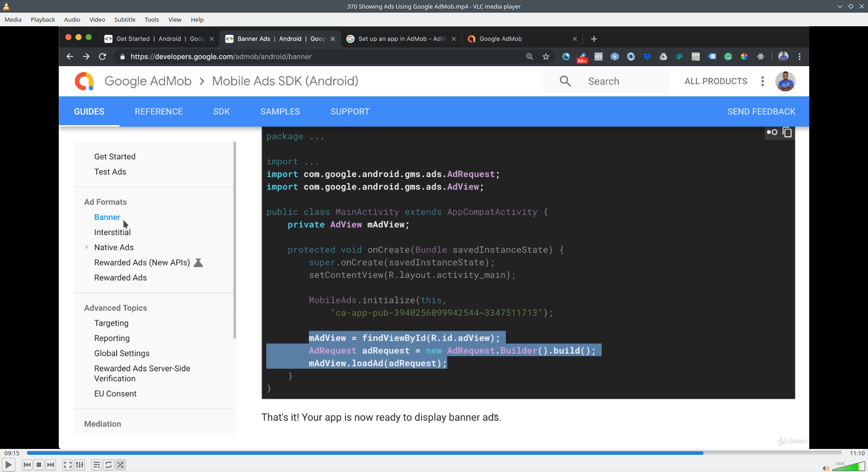
Task: Open Mobile Ads SDK (Android) breadcrumb
Action: pos(285,81)
